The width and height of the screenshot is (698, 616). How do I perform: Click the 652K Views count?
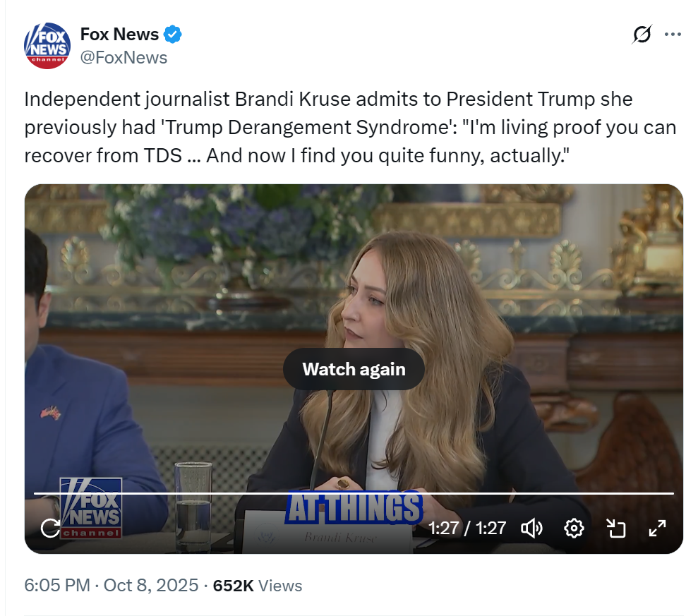pos(257,586)
